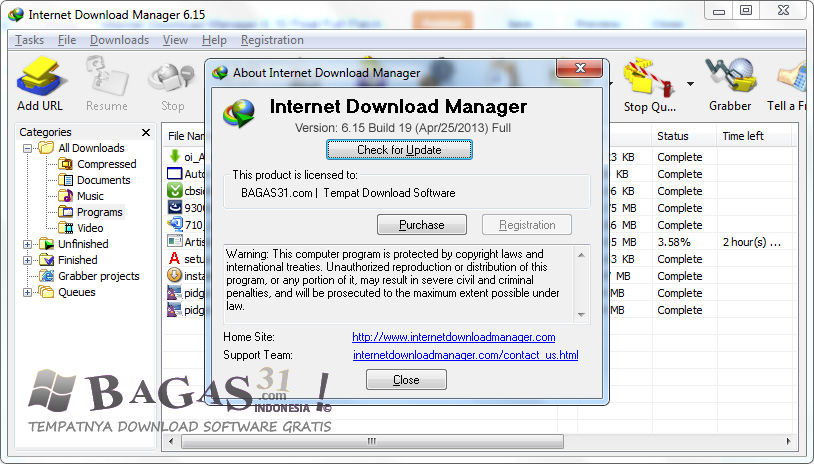Open the Help menu
This screenshot has height=464, width=814.
[x=214, y=40]
